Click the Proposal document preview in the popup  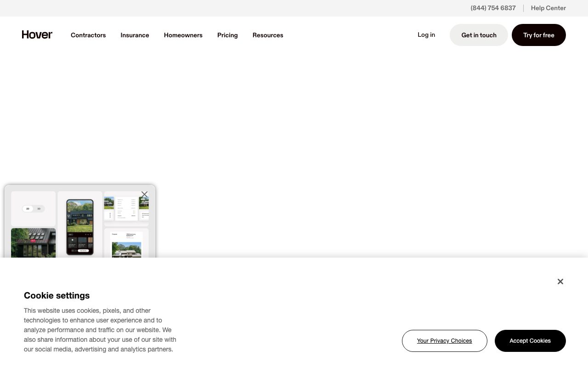coord(126,243)
